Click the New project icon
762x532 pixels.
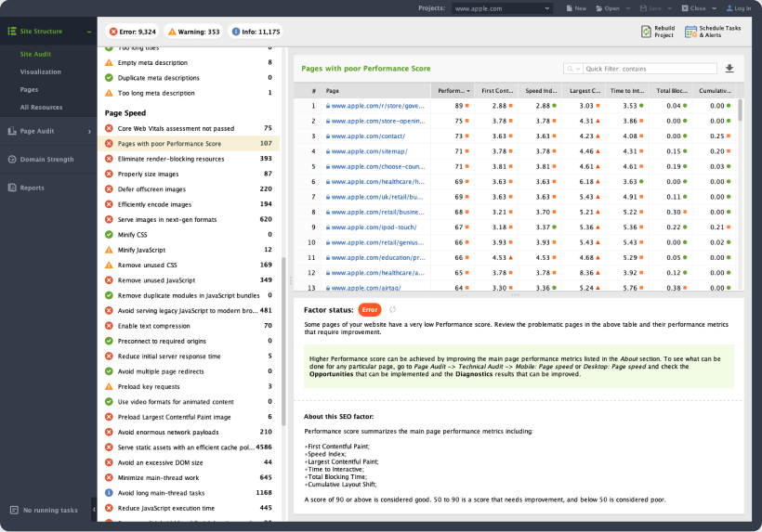pyautogui.click(x=570, y=8)
